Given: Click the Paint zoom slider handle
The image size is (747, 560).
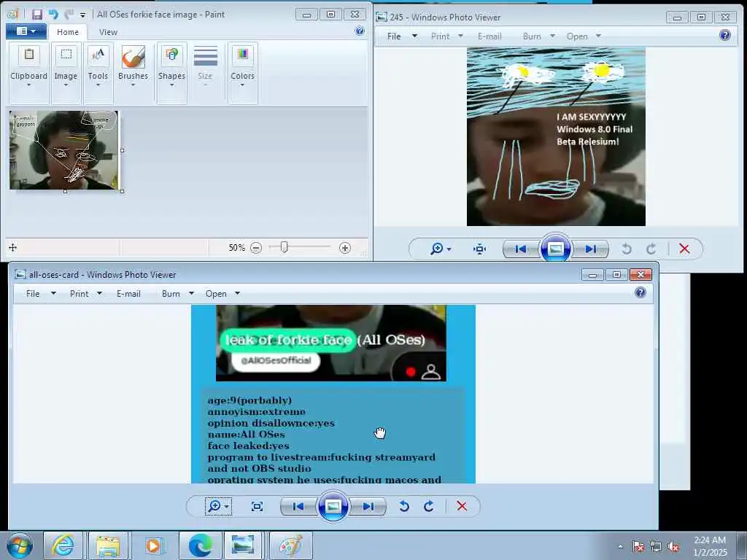Looking at the screenshot, I should [x=284, y=247].
